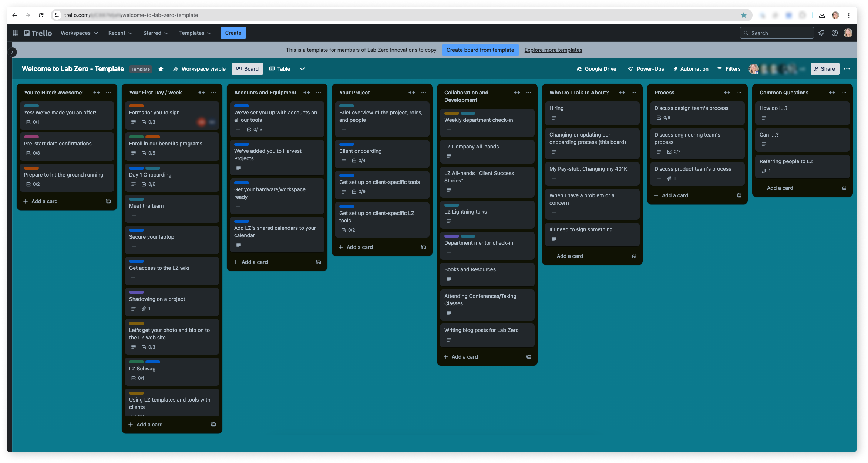This screenshot has height=463, width=868.
Task: Switch to Table view
Action: point(280,69)
